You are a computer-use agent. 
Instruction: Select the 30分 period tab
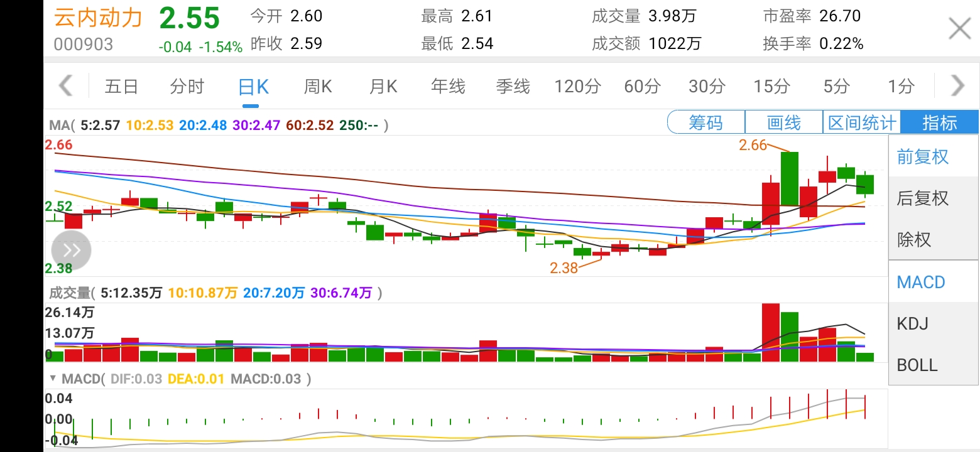[x=707, y=87]
